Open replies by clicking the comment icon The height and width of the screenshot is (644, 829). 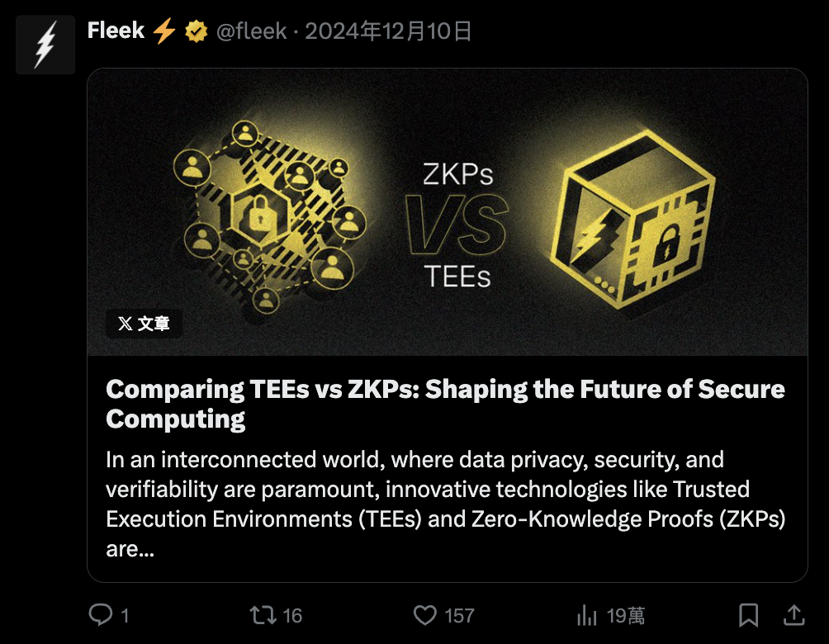point(100,615)
